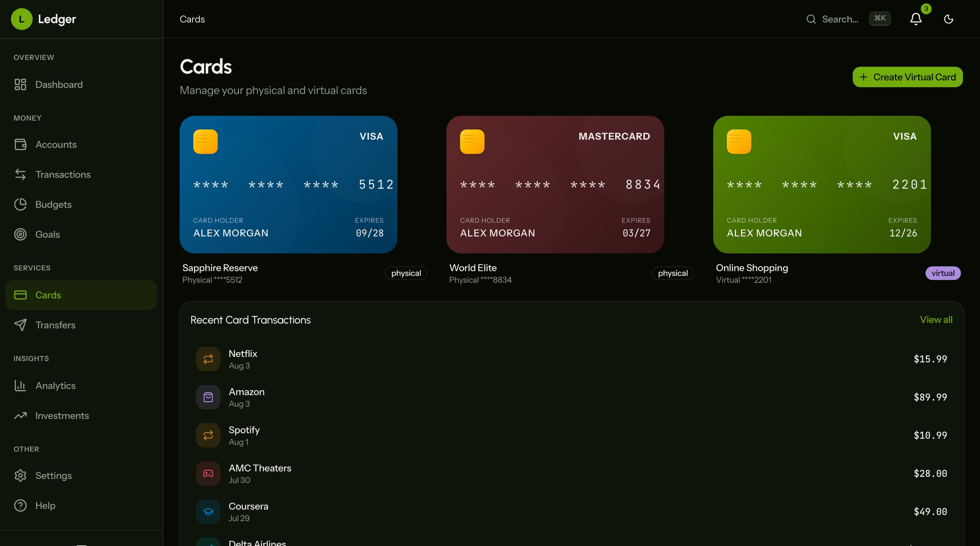Screen dimensions: 980x546
Task: Click the AMC Theaters gamepad icon
Action: point(208,473)
